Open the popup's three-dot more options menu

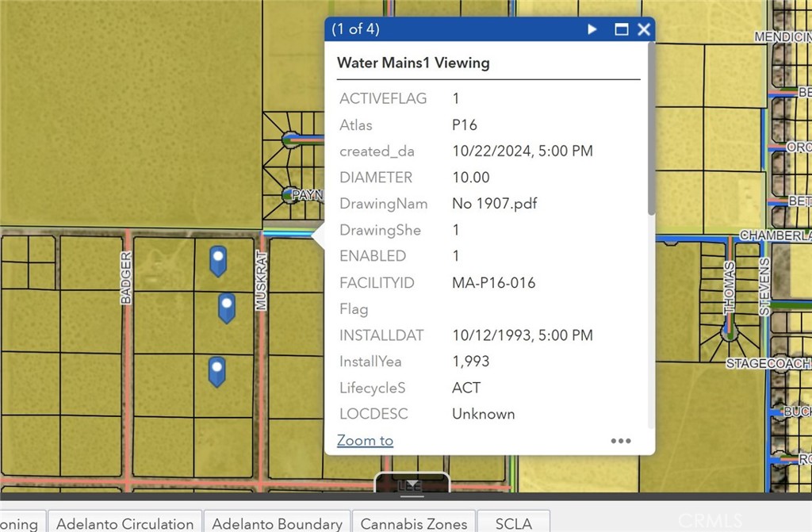click(620, 441)
